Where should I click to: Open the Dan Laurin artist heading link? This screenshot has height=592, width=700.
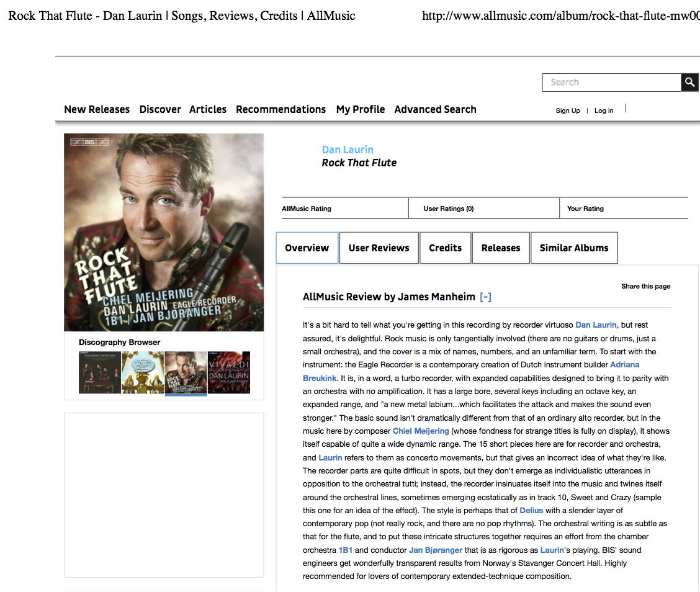(x=348, y=150)
